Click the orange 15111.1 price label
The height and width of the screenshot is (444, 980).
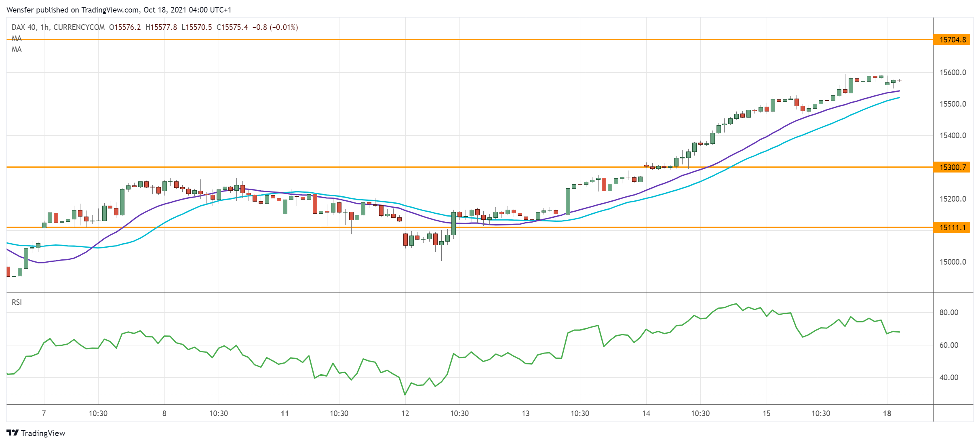click(952, 227)
